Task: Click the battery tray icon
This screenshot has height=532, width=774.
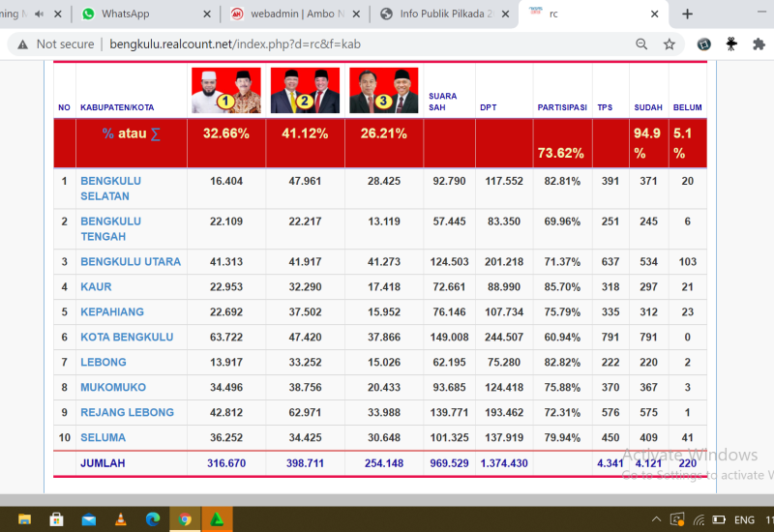Action: click(719, 519)
